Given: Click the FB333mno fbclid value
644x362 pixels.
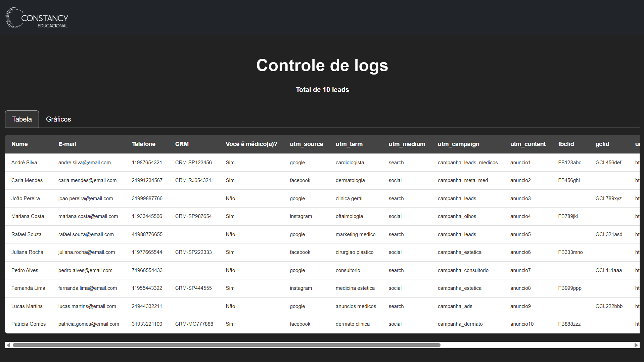Looking at the screenshot, I should [570, 252].
